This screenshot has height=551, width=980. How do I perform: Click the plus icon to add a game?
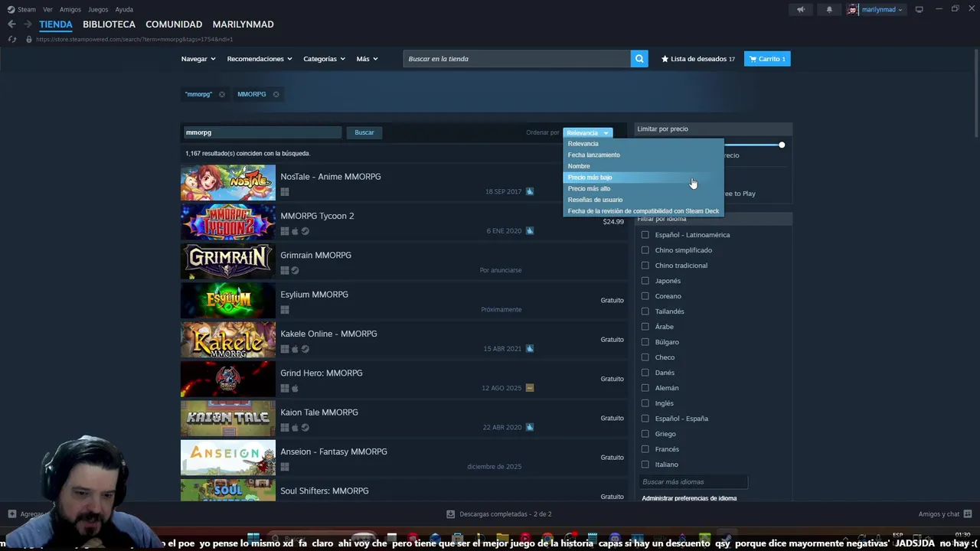coord(11,514)
